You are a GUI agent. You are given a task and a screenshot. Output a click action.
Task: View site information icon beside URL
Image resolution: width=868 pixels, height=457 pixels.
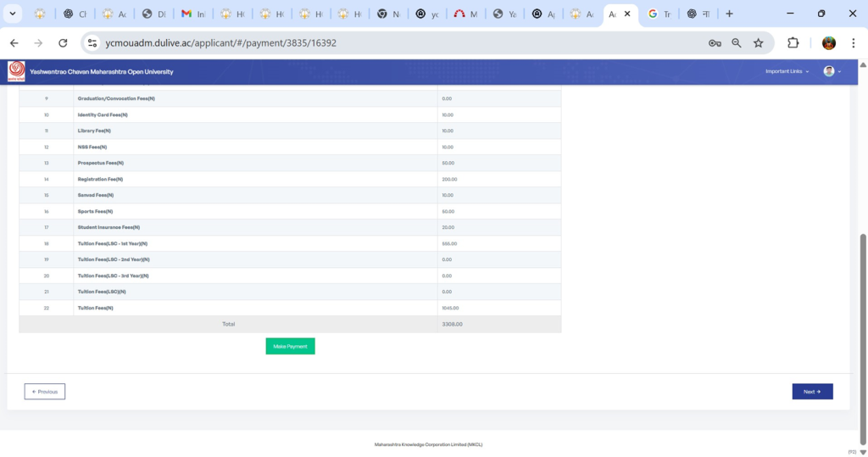92,43
